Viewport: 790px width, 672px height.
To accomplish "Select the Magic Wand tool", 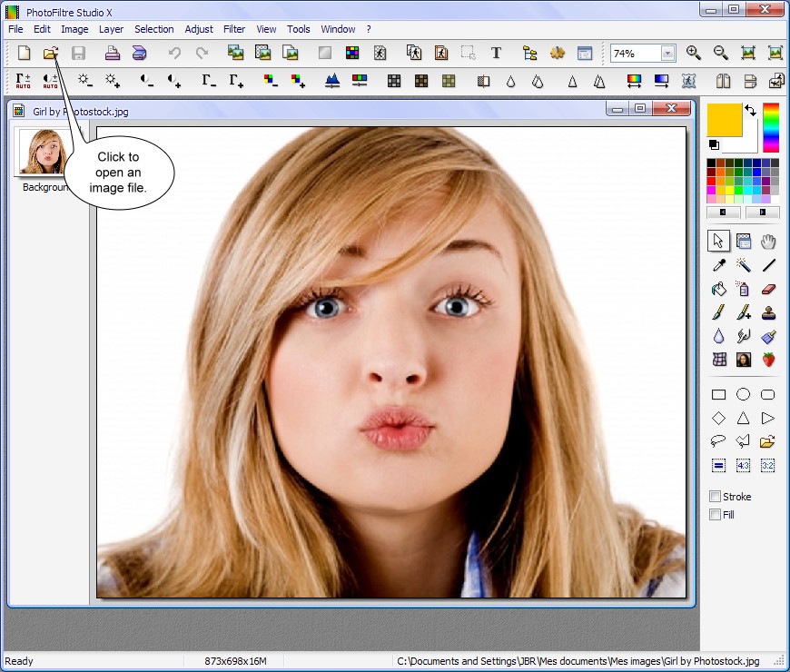I will pos(744,265).
